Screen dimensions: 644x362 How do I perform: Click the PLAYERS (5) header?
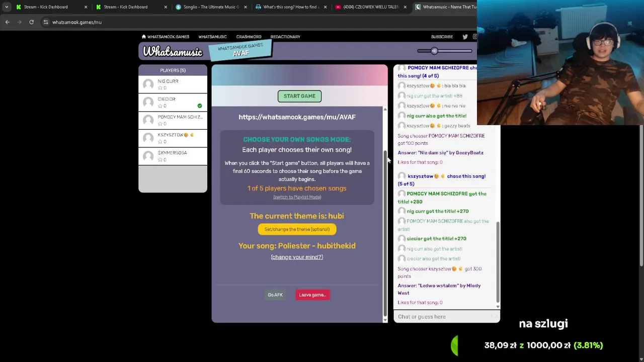173,70
